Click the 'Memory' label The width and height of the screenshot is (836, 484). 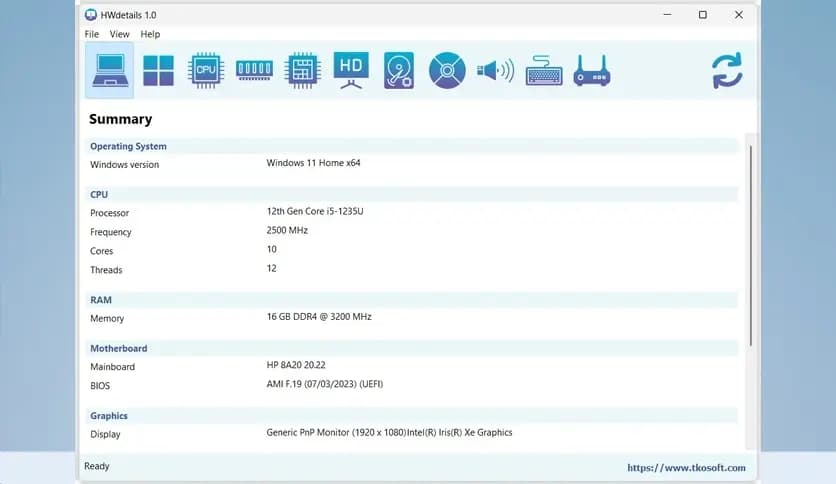(107, 319)
